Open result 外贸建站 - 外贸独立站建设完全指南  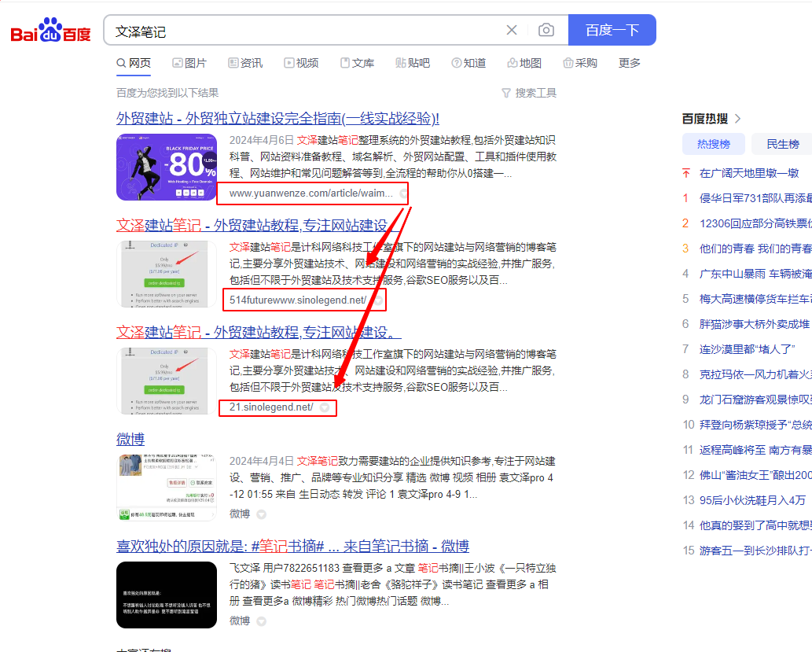point(277,118)
